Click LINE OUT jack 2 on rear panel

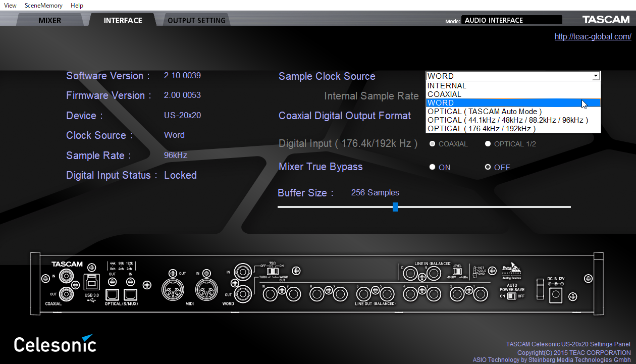pyautogui.click(x=458, y=294)
